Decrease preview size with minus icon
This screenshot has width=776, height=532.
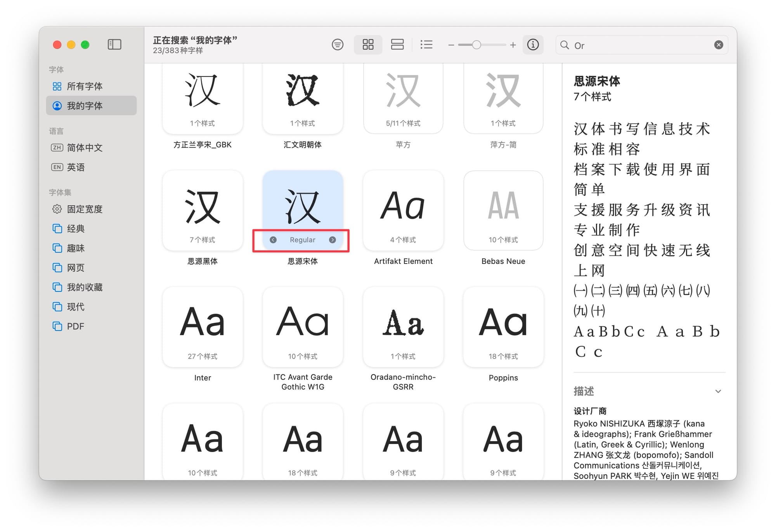pyautogui.click(x=451, y=45)
